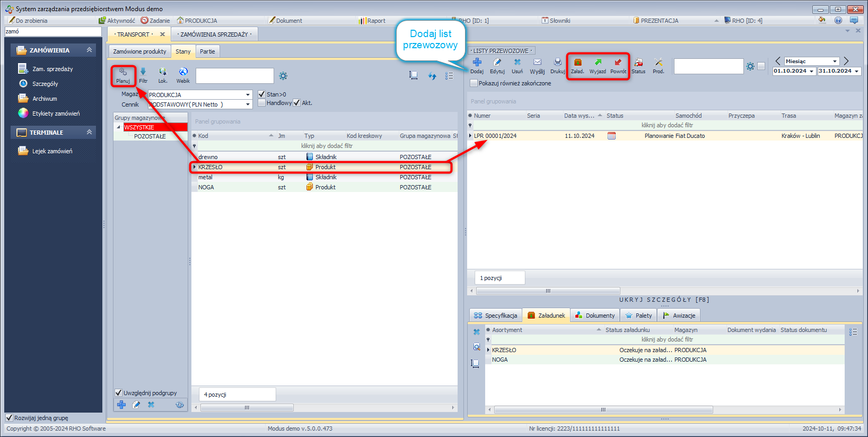Click the Powrót return icon

pos(618,66)
